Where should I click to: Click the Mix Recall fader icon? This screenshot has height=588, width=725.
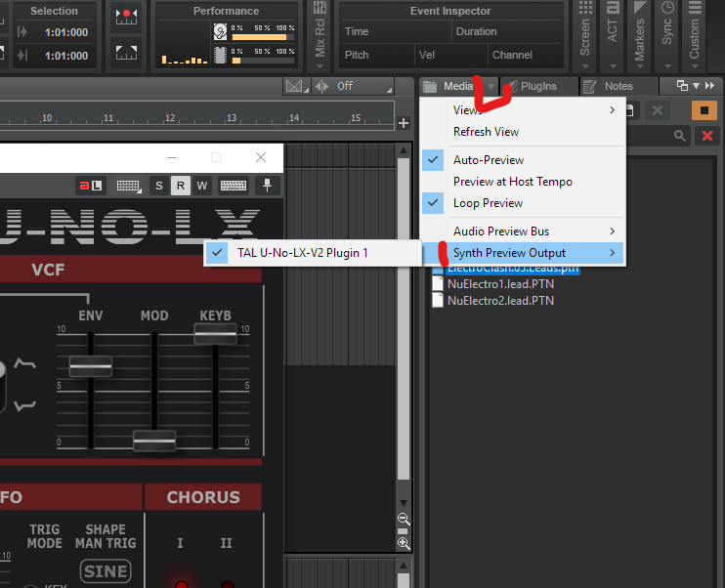pyautogui.click(x=320, y=7)
